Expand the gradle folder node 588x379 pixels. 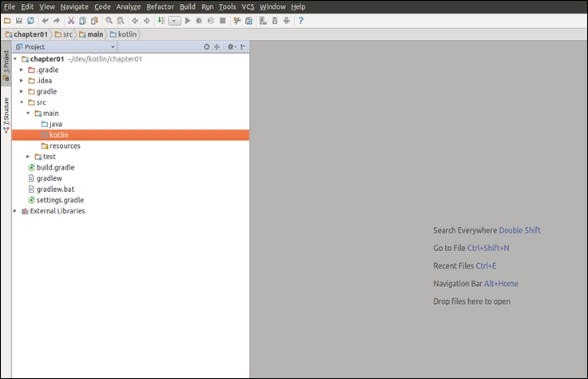(x=22, y=92)
